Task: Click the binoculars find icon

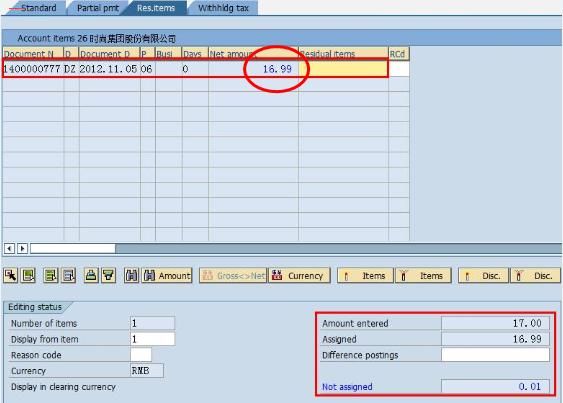Action: [131, 275]
